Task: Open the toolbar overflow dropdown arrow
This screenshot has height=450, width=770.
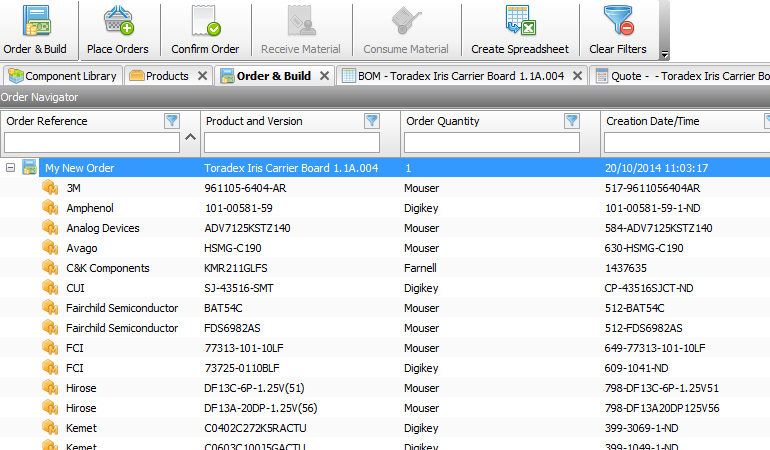Action: tap(664, 55)
